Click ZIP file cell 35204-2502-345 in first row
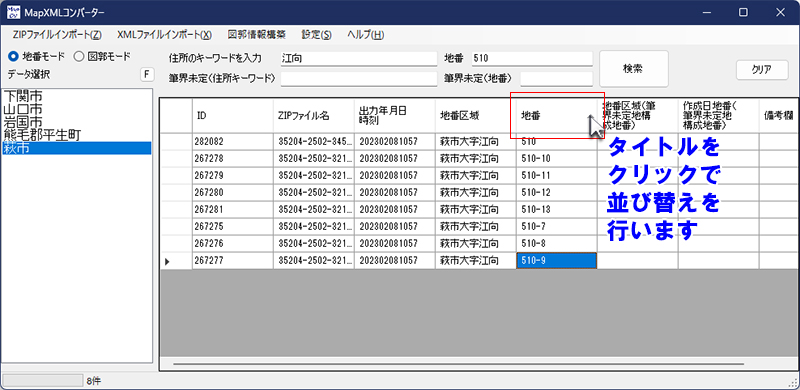This screenshot has height=390, width=800. [x=314, y=142]
